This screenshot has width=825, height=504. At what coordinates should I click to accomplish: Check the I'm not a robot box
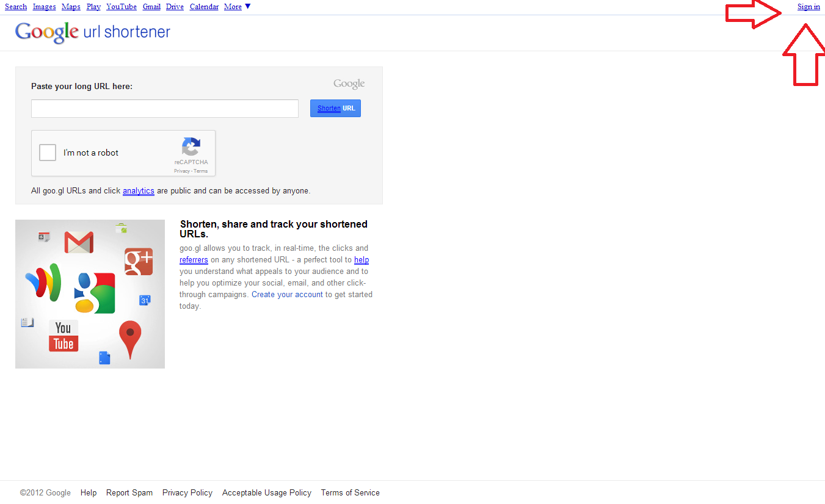click(x=48, y=153)
